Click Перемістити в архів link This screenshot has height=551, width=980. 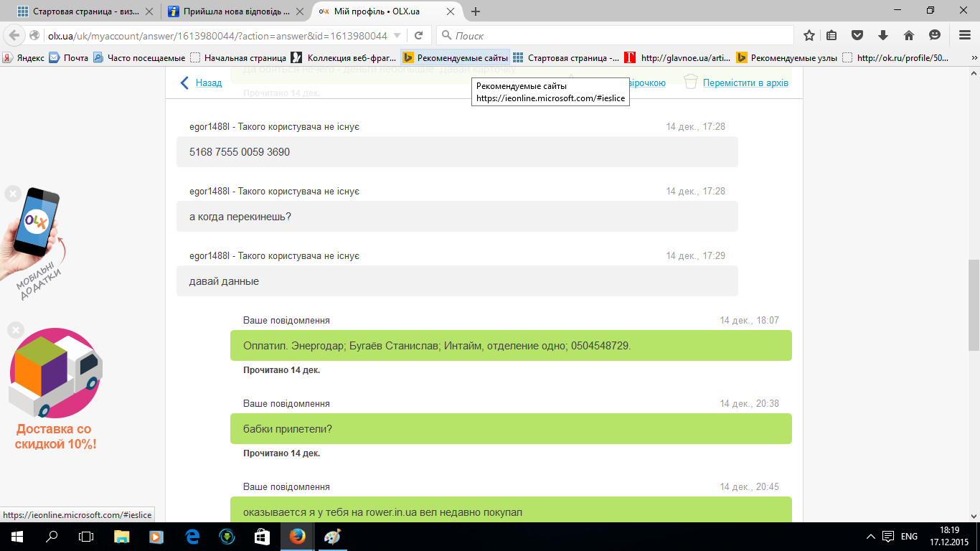coord(745,83)
